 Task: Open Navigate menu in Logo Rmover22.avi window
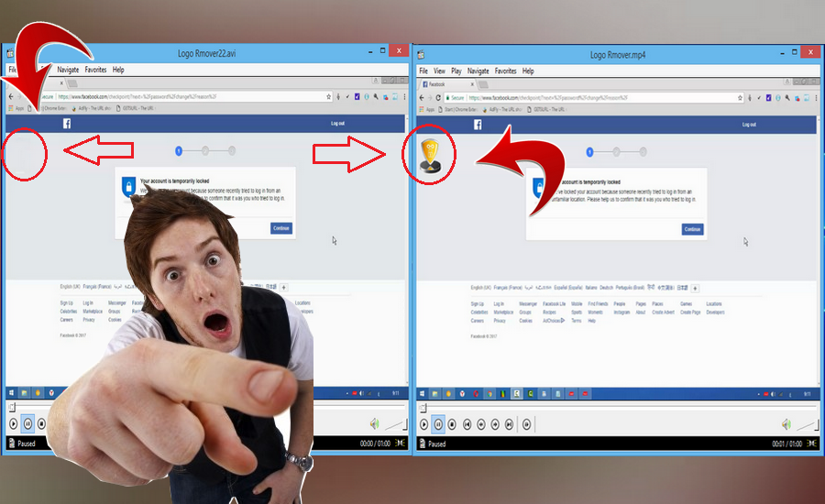point(68,70)
